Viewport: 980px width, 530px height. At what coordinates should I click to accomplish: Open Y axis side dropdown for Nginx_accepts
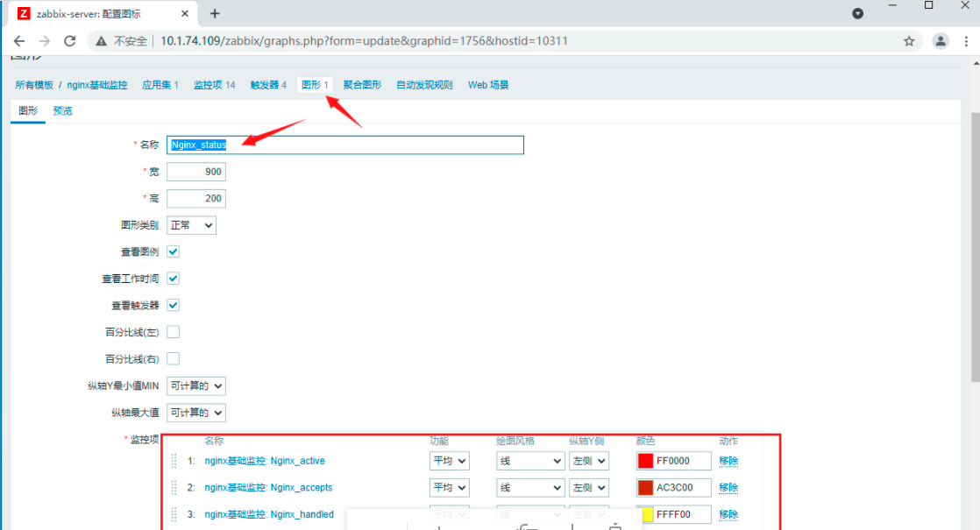(589, 488)
